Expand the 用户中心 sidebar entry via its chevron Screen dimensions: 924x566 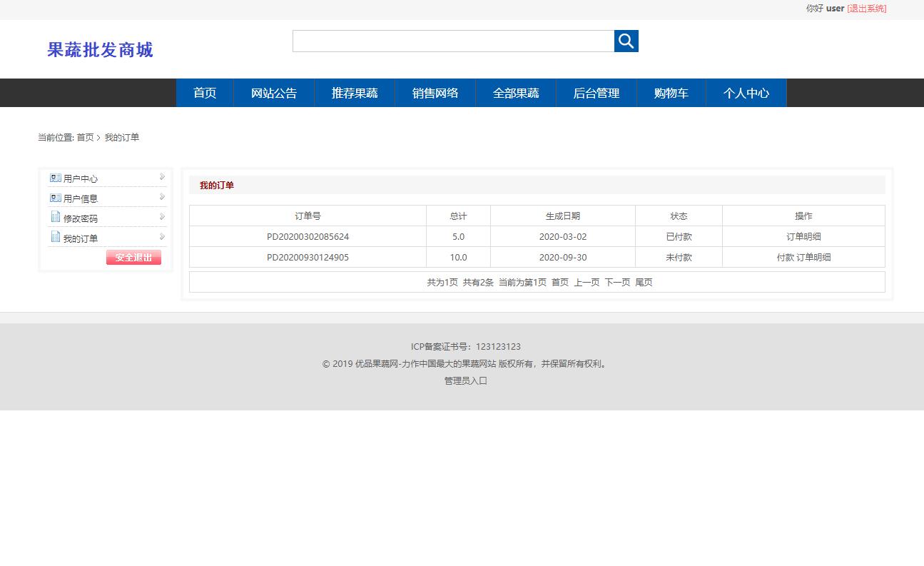click(x=162, y=177)
